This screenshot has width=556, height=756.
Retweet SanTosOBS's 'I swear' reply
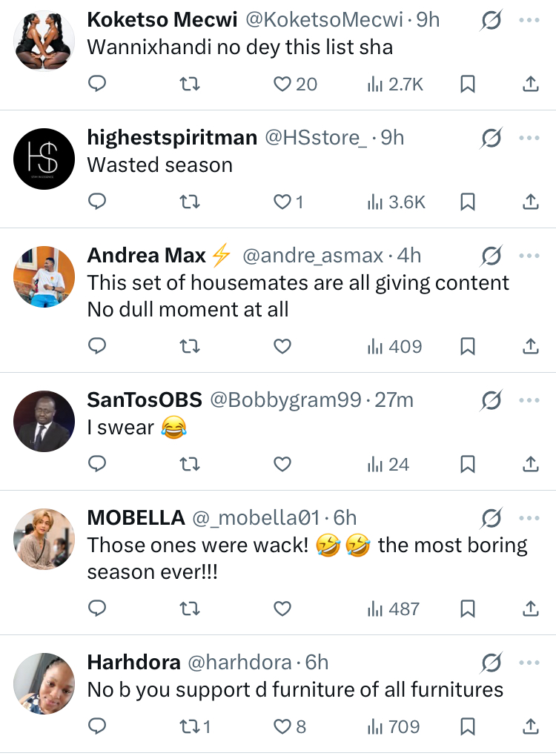click(x=191, y=465)
